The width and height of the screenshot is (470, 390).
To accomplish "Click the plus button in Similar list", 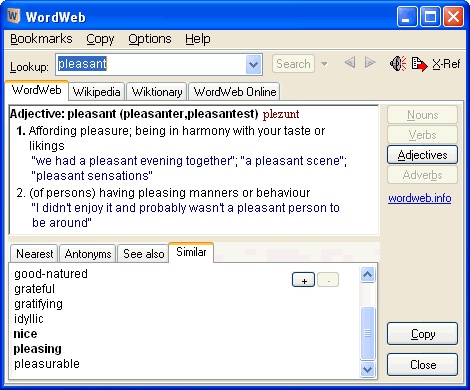I will (x=303, y=280).
